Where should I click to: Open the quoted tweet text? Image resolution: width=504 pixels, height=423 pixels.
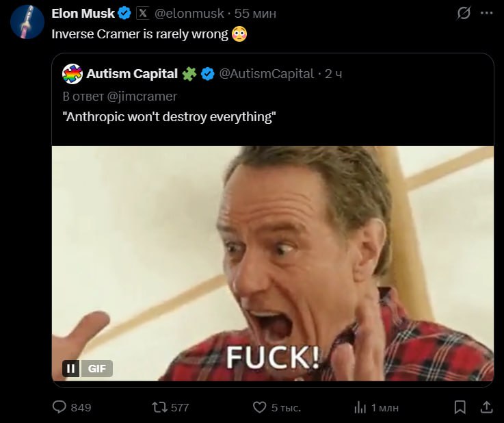click(x=168, y=117)
